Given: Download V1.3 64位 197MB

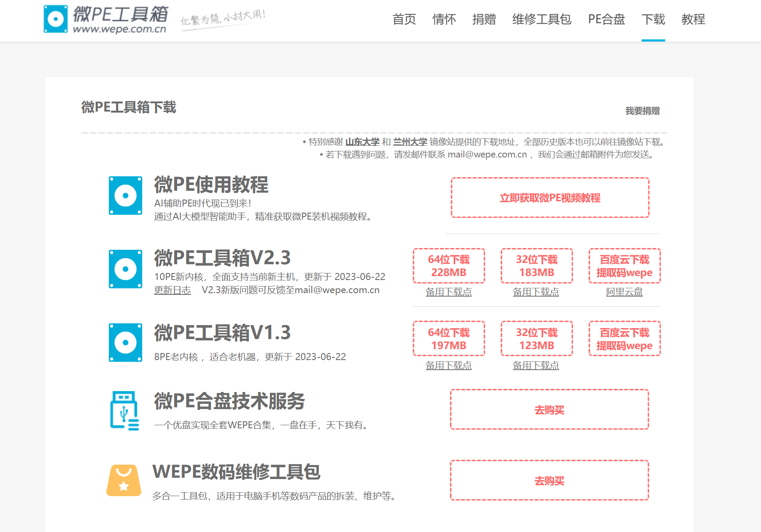Looking at the screenshot, I should coord(449,339).
